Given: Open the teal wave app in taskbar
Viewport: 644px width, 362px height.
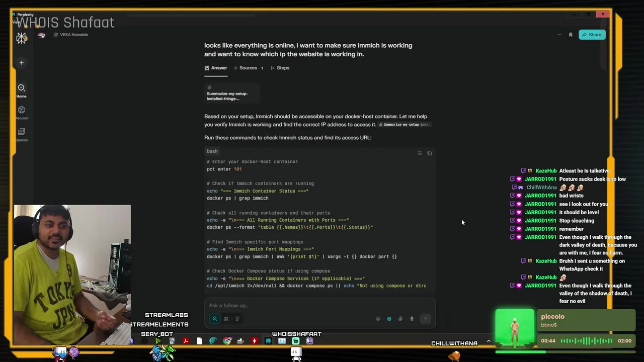Looking at the screenshot, I should 213,341.
